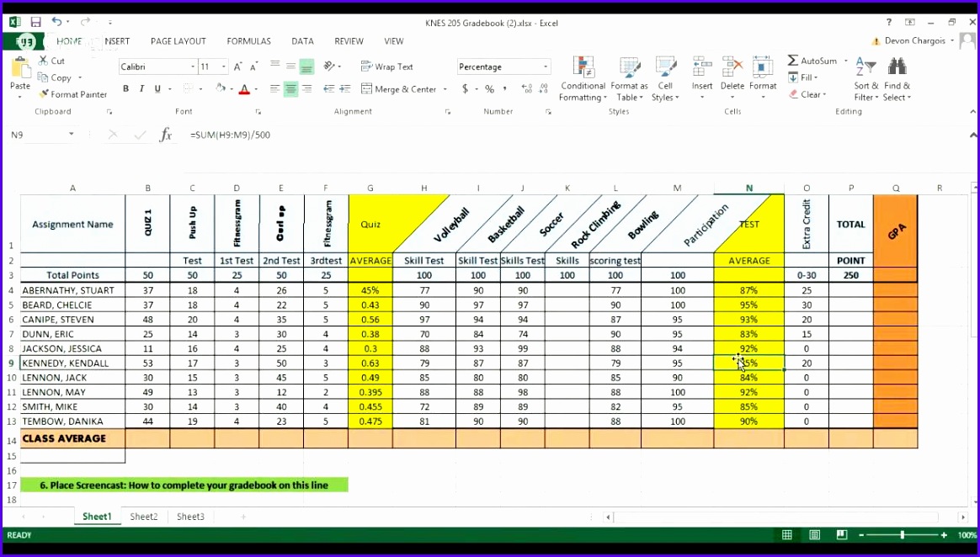Image resolution: width=980 pixels, height=557 pixels.
Task: Toggle bottom align button
Action: point(306,66)
